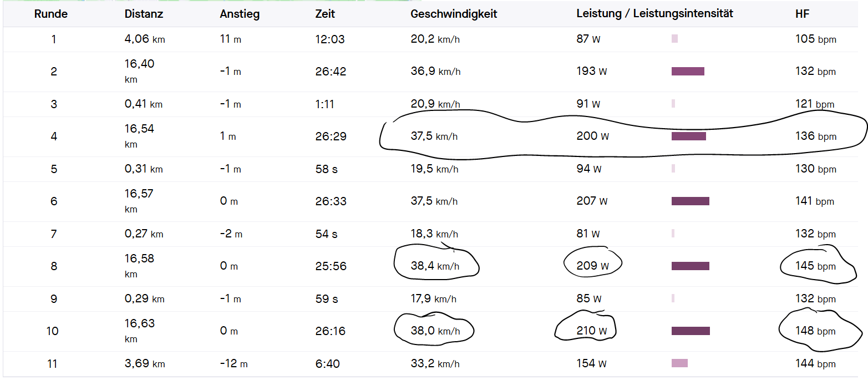Select lap number 11 in the table
This screenshot has height=385, width=868.
[x=54, y=364]
